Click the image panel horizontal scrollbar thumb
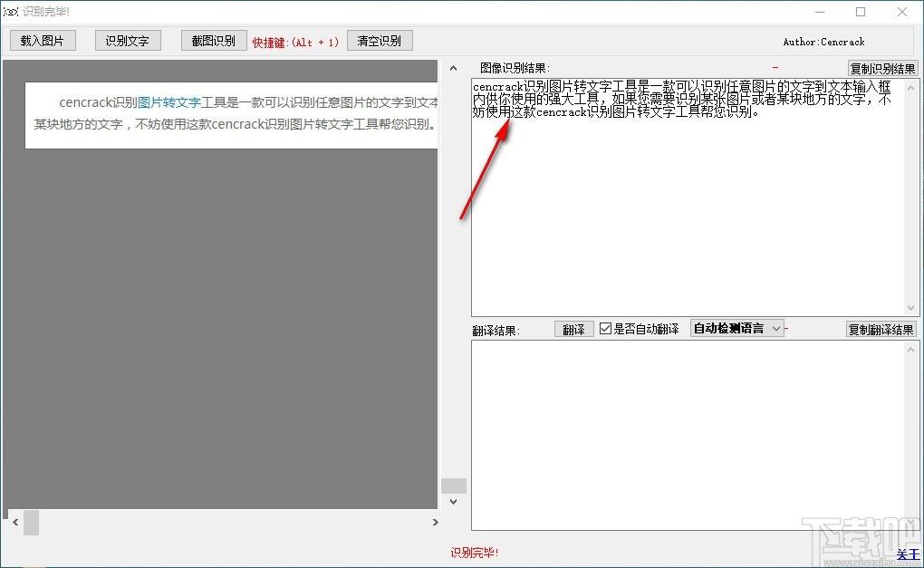 (x=31, y=523)
